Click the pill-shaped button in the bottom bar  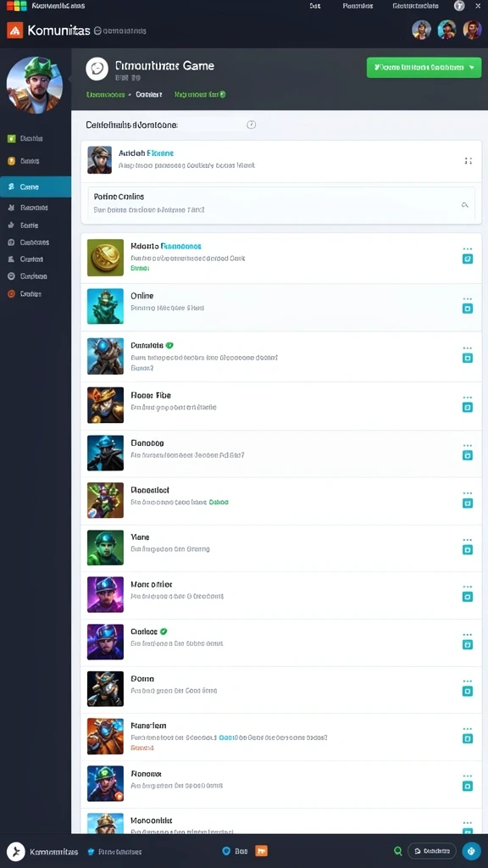coord(431,851)
